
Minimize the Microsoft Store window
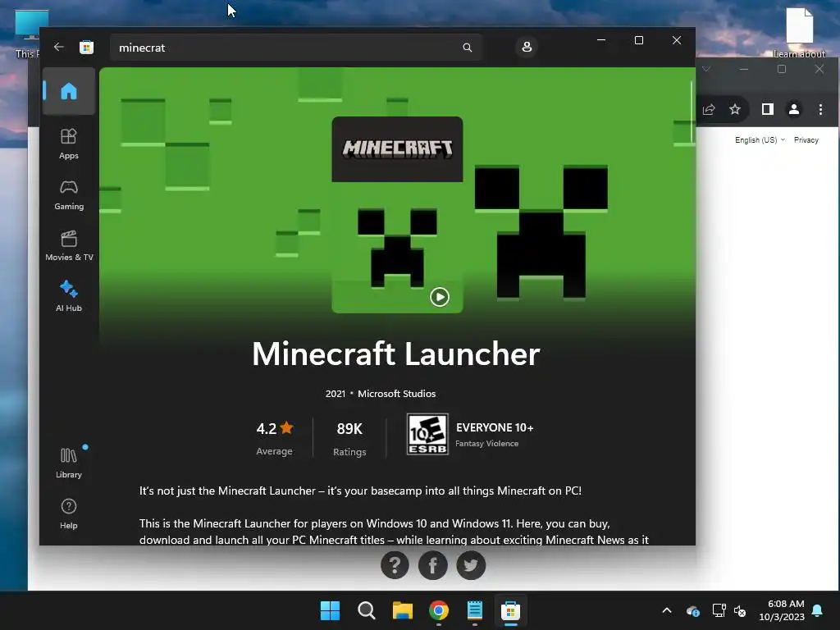click(x=601, y=40)
